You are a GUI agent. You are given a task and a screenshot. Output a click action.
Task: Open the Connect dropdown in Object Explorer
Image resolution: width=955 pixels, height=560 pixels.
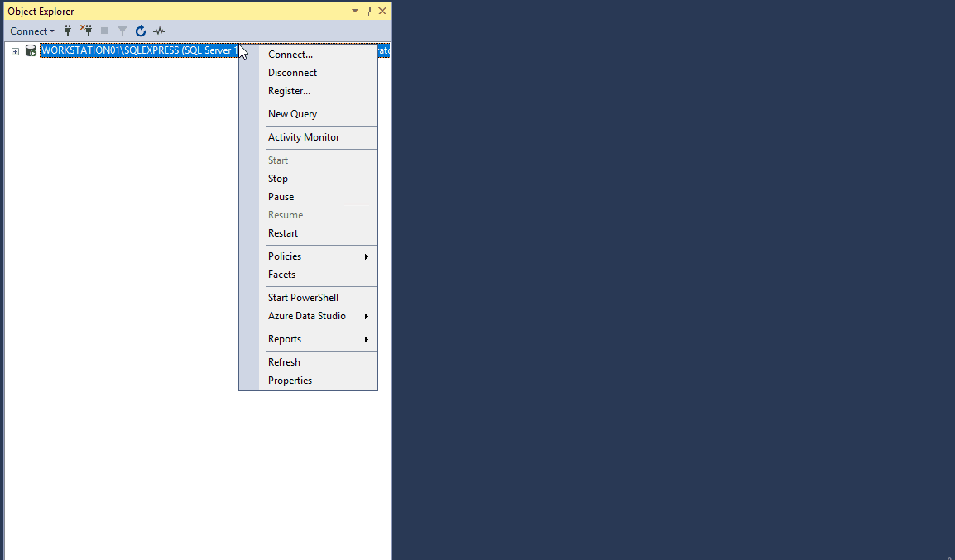32,31
